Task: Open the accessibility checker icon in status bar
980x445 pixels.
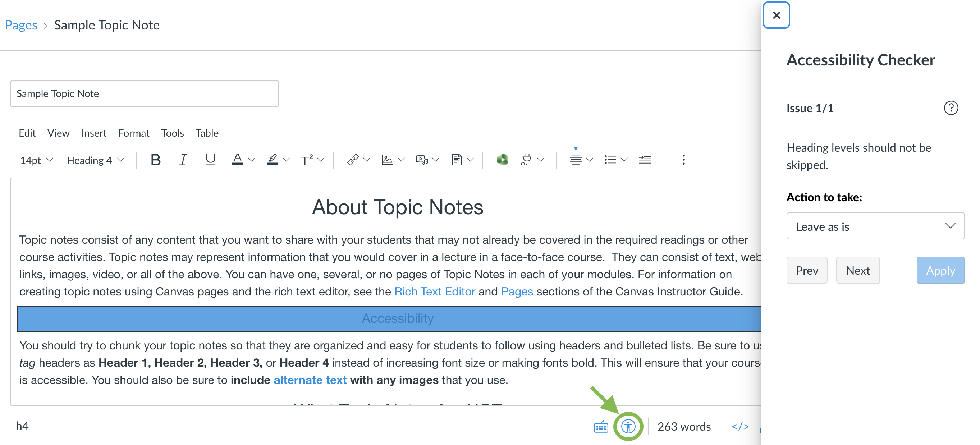Action: click(x=628, y=426)
